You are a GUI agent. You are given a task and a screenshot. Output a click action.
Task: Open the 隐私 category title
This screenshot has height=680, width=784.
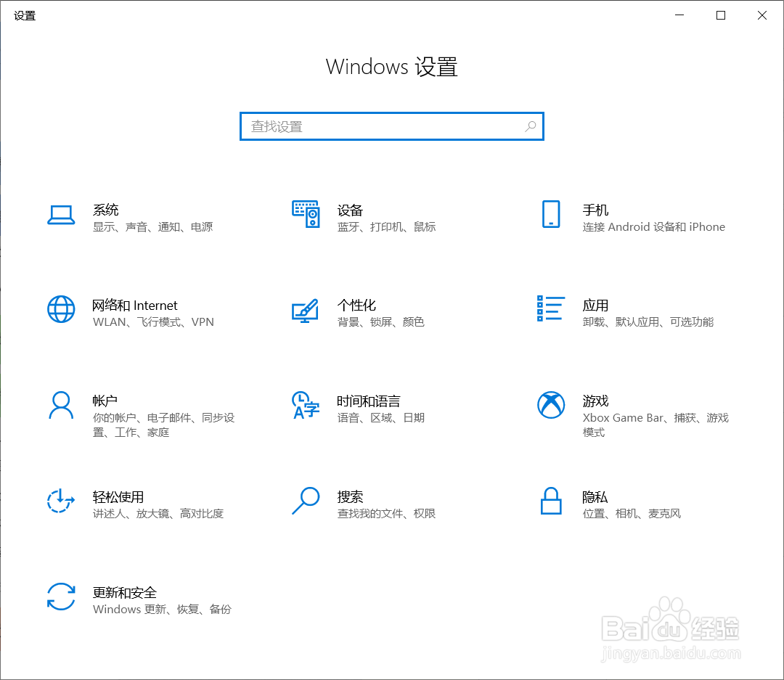595,497
